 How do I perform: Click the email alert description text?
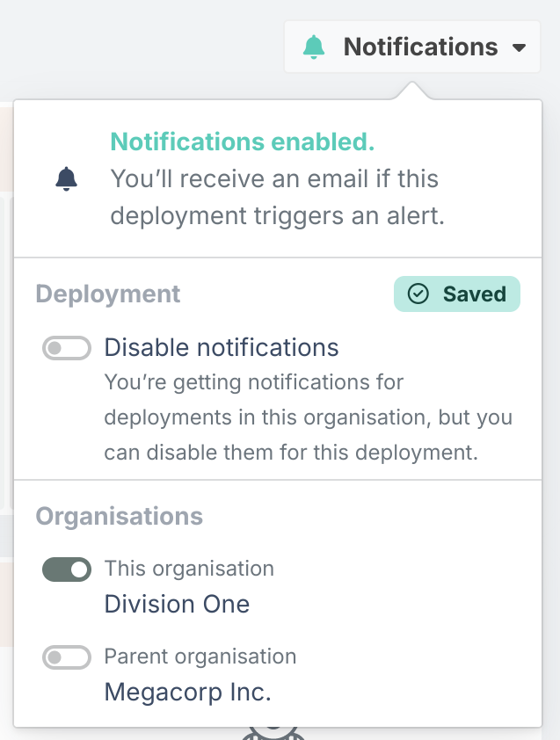[x=278, y=197]
